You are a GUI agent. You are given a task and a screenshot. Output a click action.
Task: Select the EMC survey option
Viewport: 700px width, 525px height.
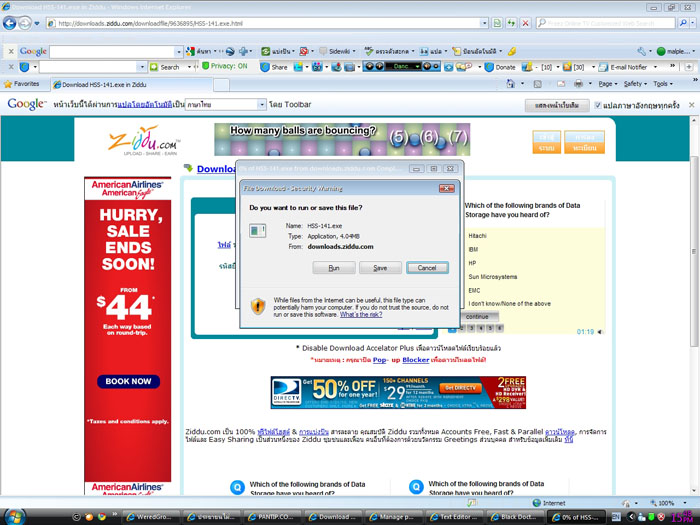[x=474, y=291]
